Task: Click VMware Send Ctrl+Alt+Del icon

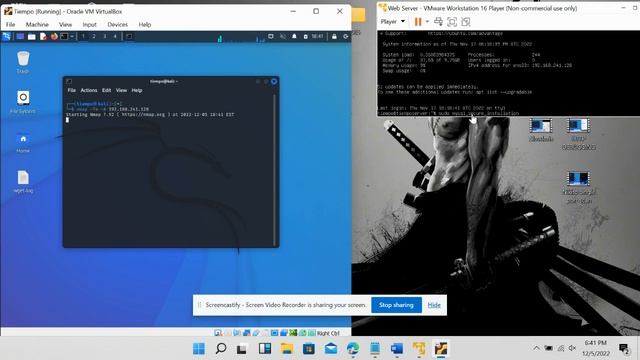Action: (438, 22)
